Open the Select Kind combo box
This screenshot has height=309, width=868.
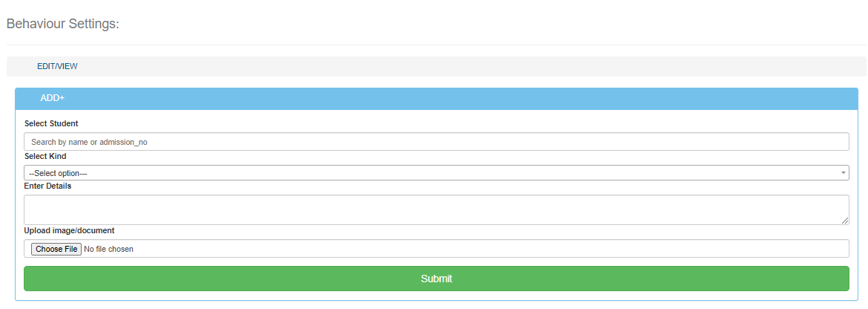[436, 173]
